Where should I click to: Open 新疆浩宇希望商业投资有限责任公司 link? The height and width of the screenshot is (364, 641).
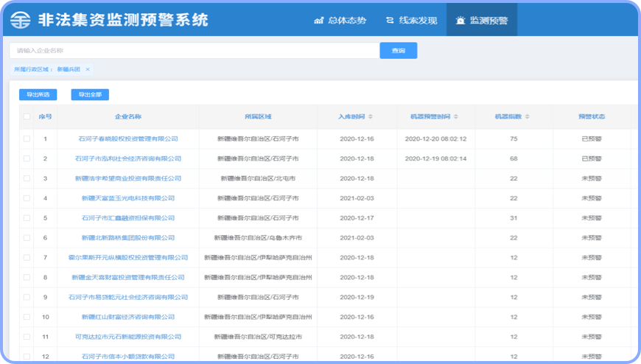click(x=128, y=178)
